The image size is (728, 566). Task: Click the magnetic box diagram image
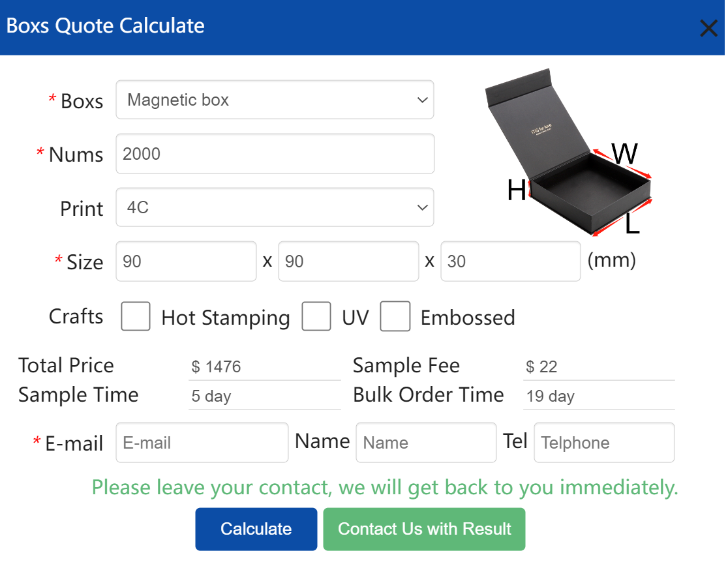tap(569, 156)
